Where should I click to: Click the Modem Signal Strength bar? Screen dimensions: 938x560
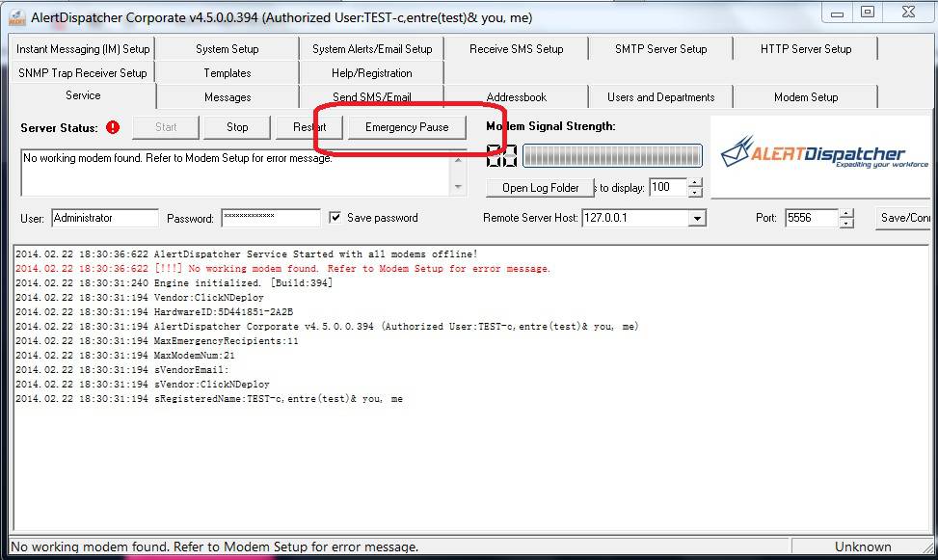[612, 155]
